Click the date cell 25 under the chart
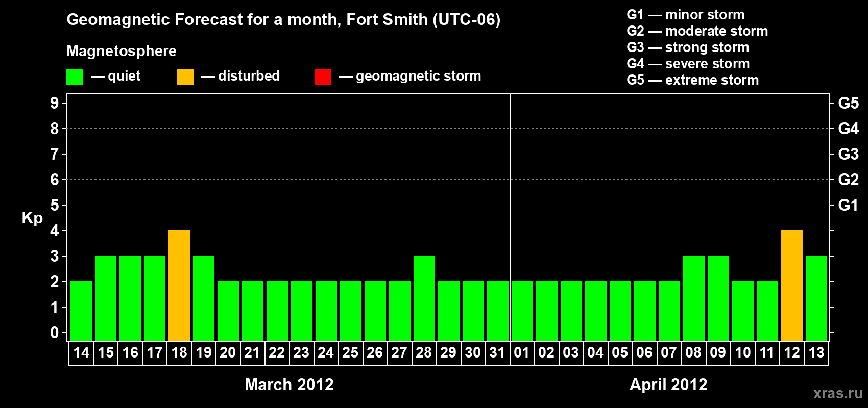 click(351, 353)
